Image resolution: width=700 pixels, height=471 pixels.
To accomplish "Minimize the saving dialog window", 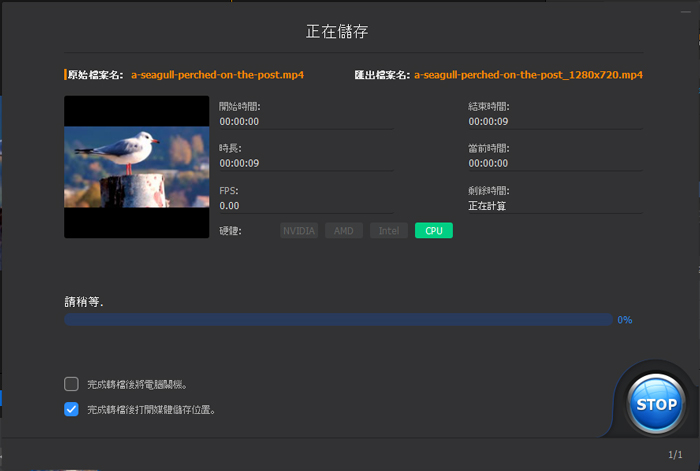I will pos(686,12).
